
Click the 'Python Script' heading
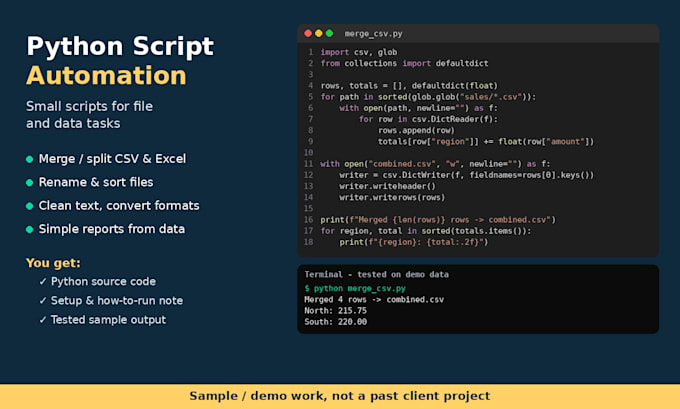point(120,47)
